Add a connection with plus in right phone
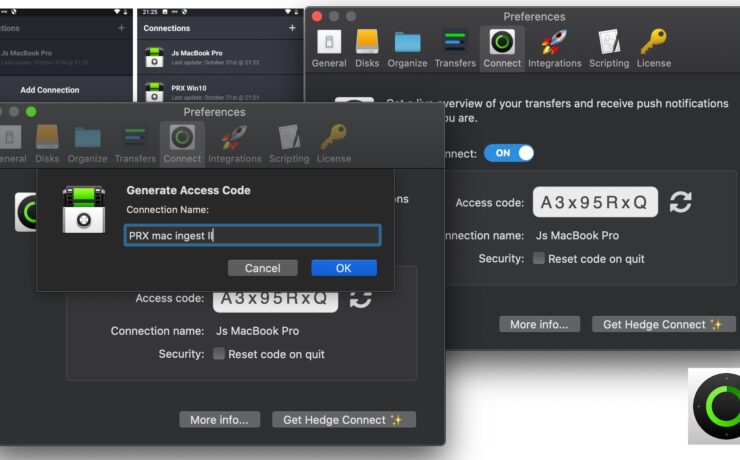This screenshot has height=460, width=740. [x=292, y=28]
